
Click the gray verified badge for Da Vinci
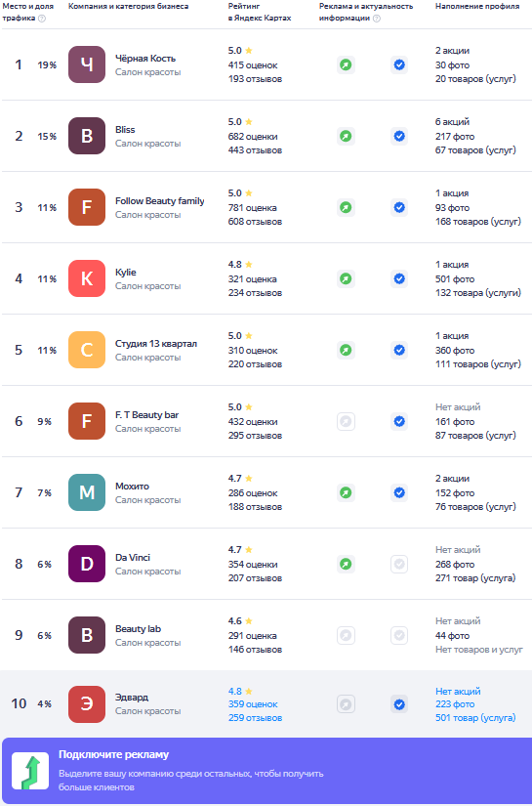pos(399,565)
